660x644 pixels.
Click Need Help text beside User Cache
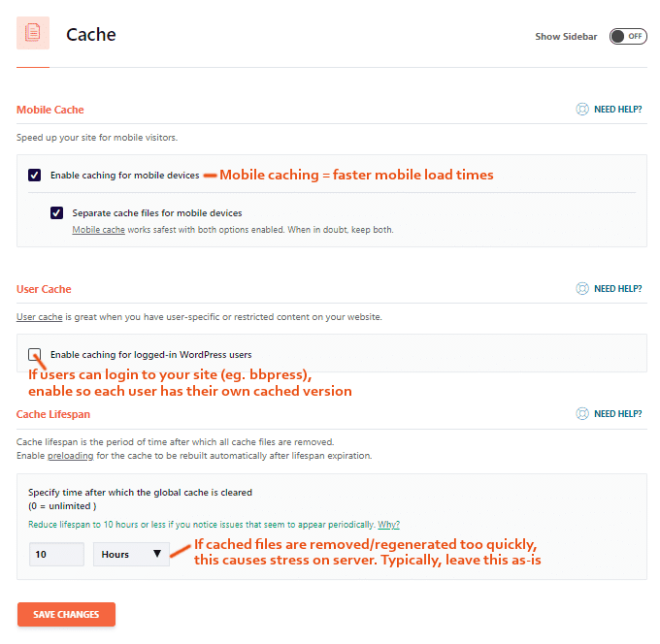[x=617, y=288]
